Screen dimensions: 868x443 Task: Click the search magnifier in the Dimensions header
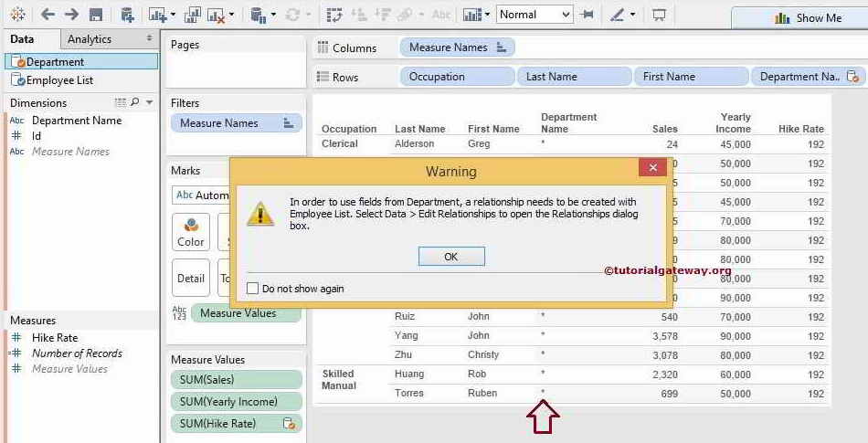click(x=134, y=102)
